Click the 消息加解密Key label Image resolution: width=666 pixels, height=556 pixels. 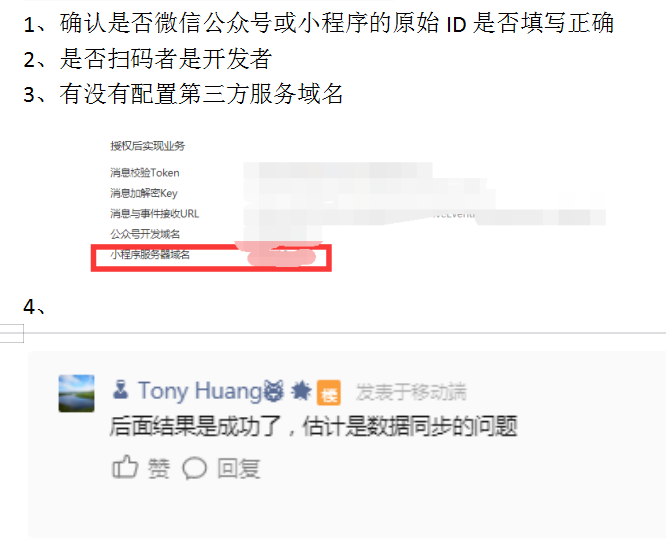point(144,193)
